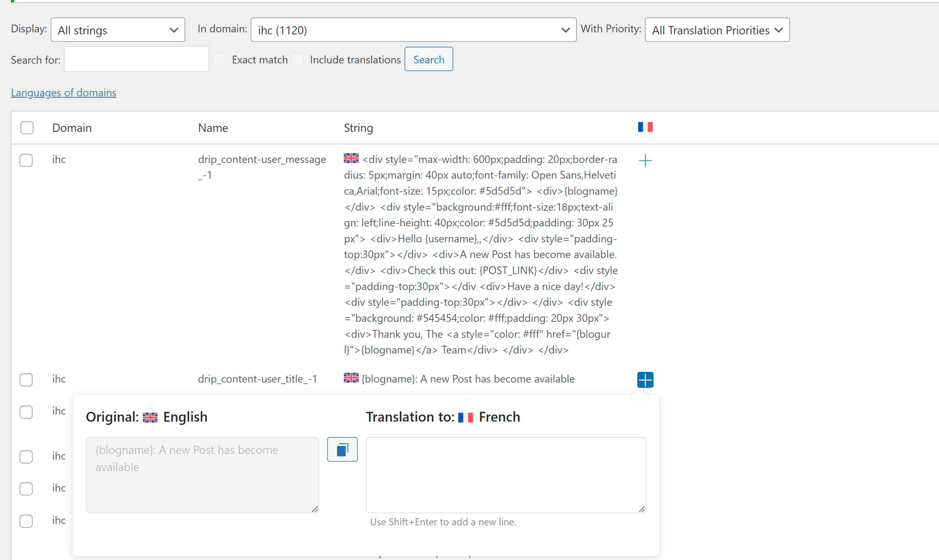Open the In domain 'ihc (1120)' dropdown
The width and height of the screenshot is (939, 560).
pos(414,30)
